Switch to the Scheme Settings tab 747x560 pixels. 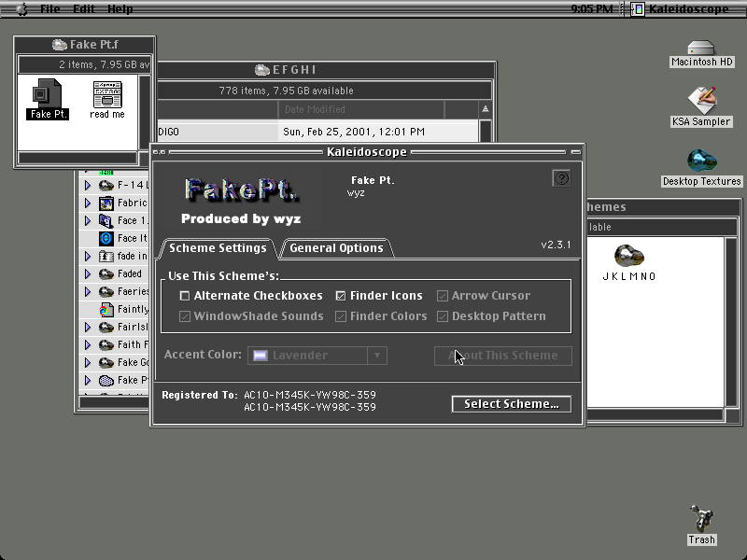tap(218, 248)
